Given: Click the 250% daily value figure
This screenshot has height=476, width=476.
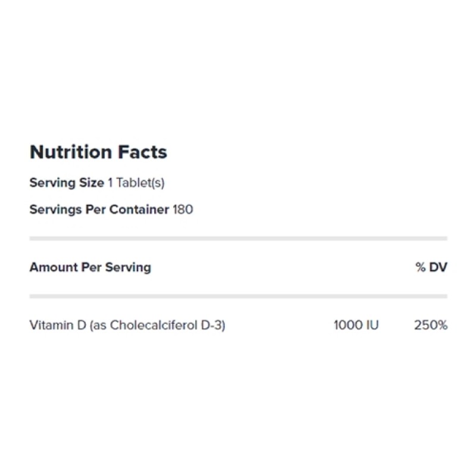Looking at the screenshot, I should (431, 325).
